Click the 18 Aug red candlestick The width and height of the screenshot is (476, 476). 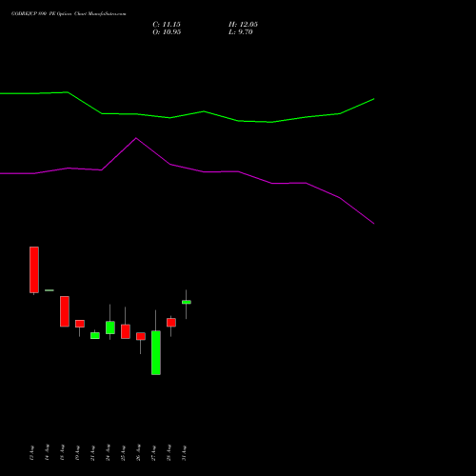click(x=65, y=311)
